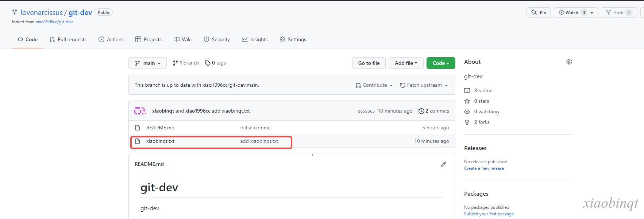The width and height of the screenshot is (644, 219).
Task: Click the fork icon beside 2 forks
Action: click(467, 122)
